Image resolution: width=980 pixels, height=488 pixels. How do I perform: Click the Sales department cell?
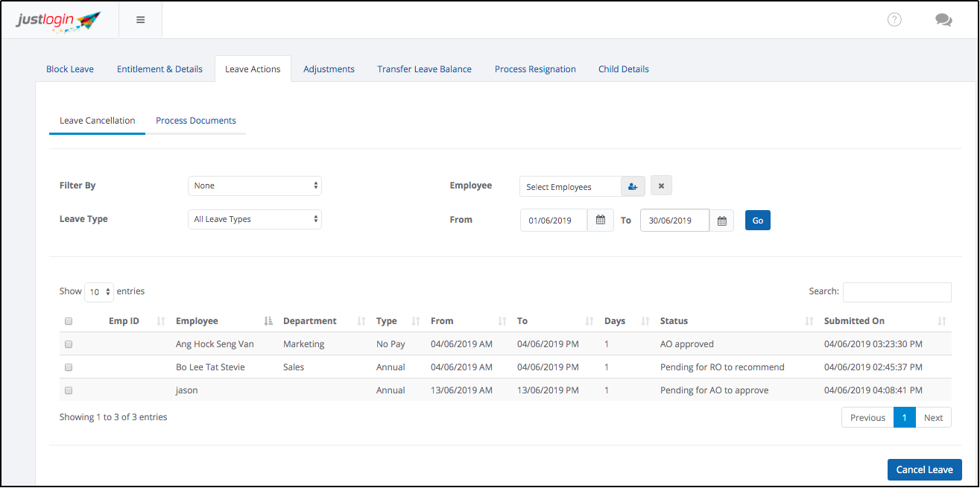coord(294,367)
